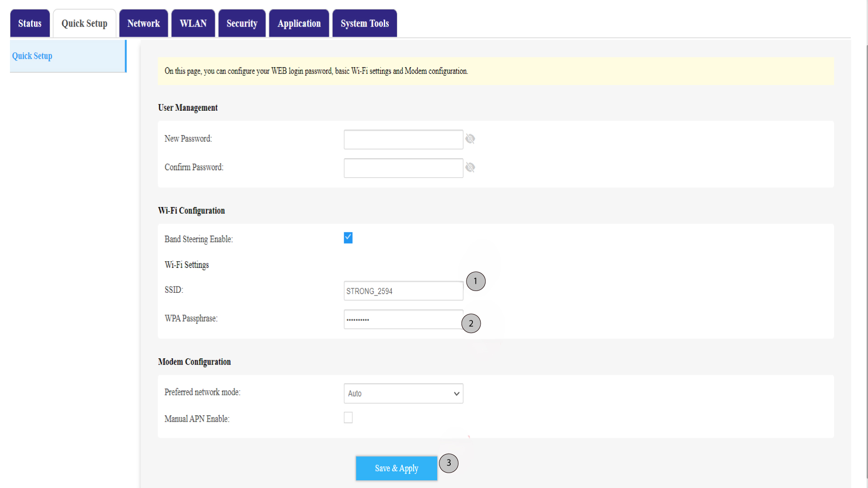Click the SSID field showing STRONG_2594

tap(403, 291)
